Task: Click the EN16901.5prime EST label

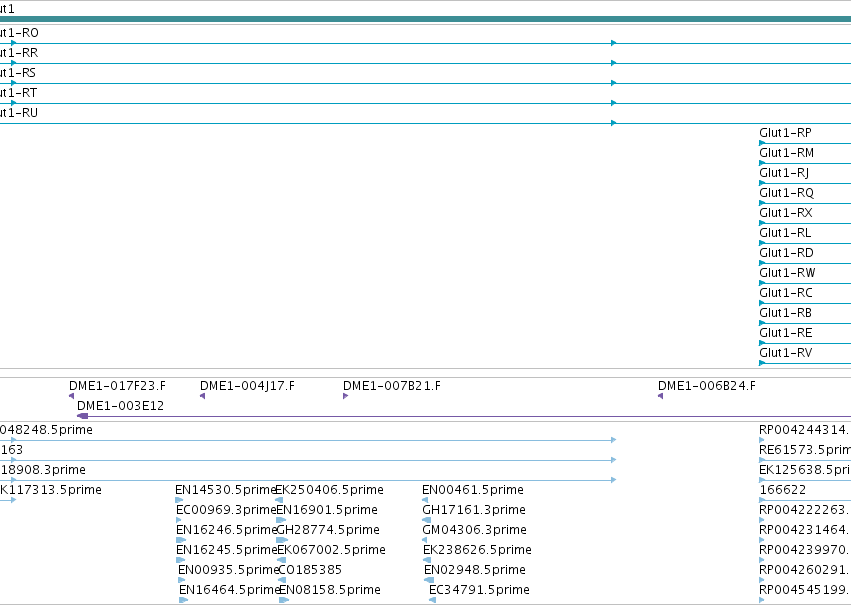Action: (x=327, y=510)
